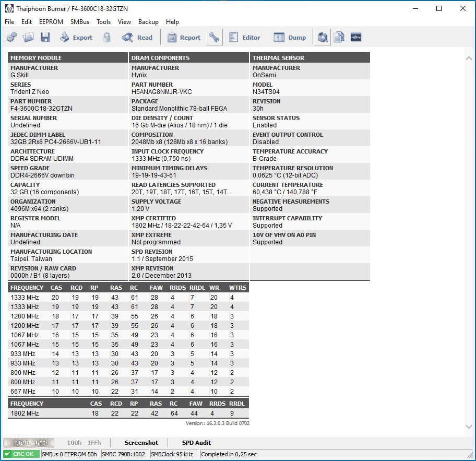Click the DRAM COMPONENTS column header

coord(188,58)
